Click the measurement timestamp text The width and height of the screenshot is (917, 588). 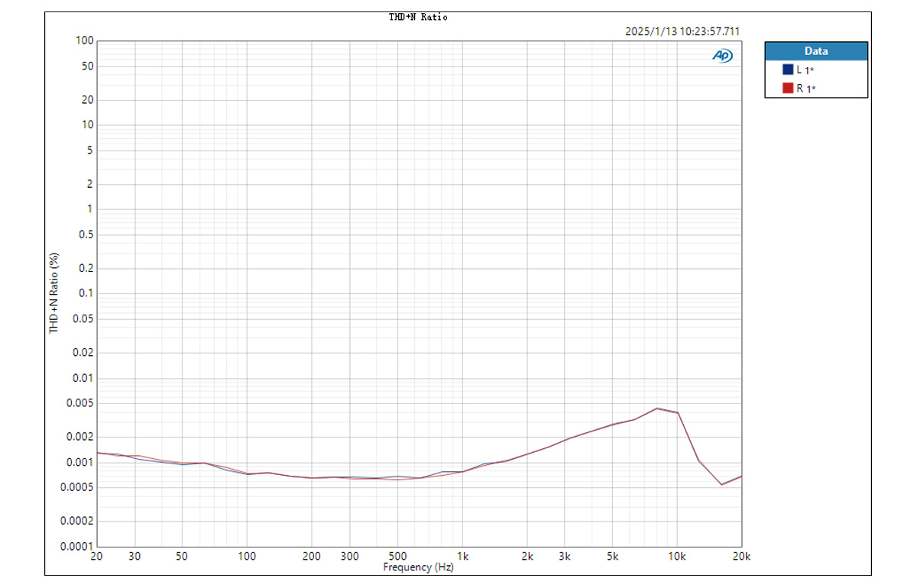point(683,31)
